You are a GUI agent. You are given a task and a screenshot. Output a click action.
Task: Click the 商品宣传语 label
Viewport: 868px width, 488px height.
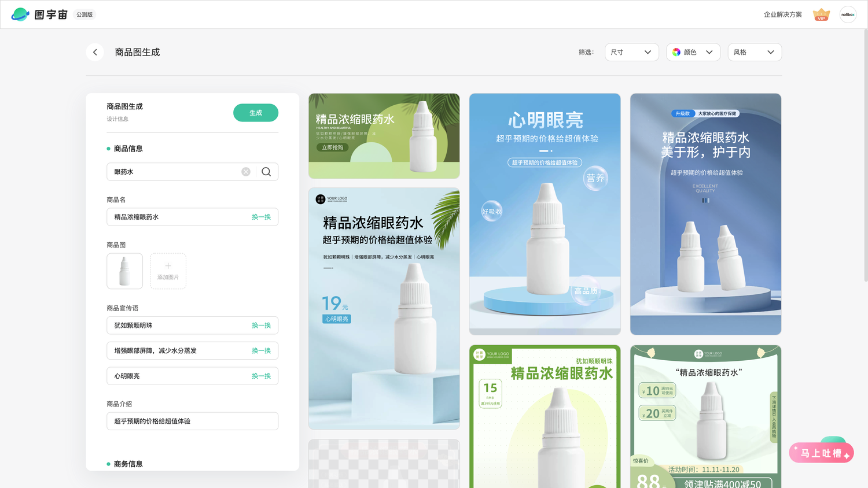[123, 308]
